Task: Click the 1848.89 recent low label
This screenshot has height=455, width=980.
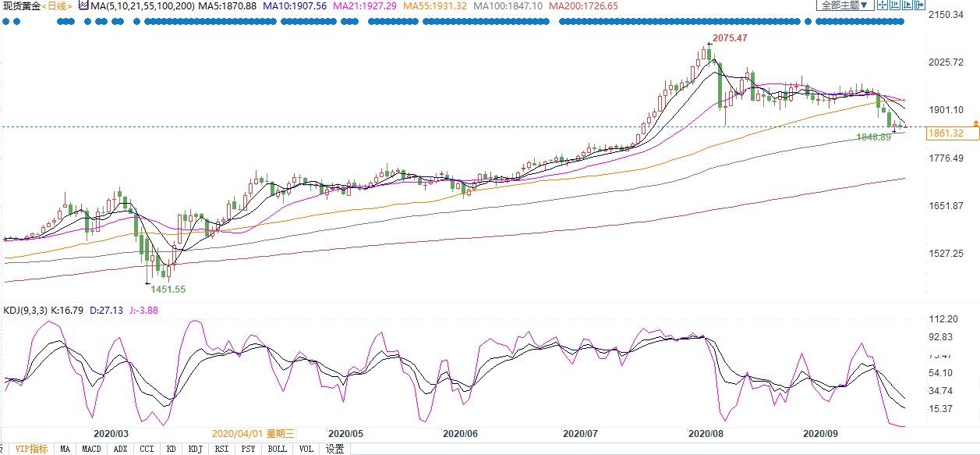Action: pyautogui.click(x=872, y=137)
